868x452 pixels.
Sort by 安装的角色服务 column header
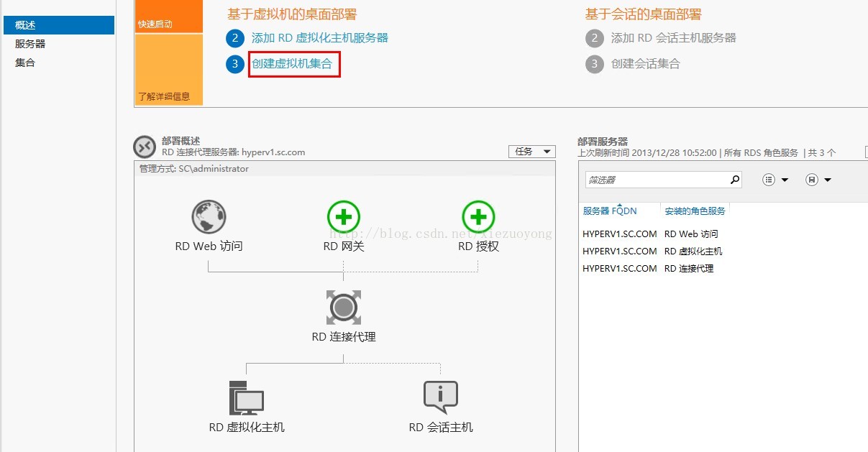[x=695, y=211]
